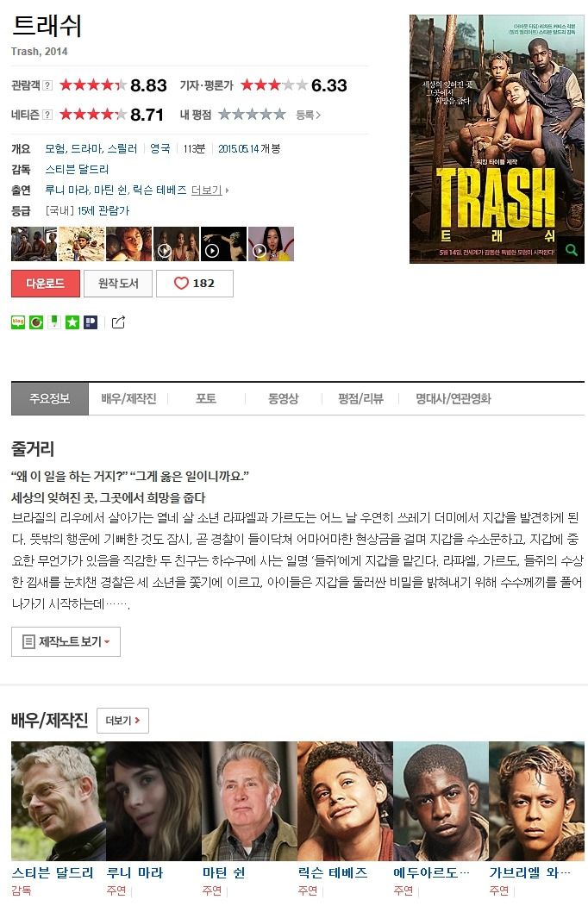Open the 네티즌 rating help question mark
588x906 pixels.
47,115
